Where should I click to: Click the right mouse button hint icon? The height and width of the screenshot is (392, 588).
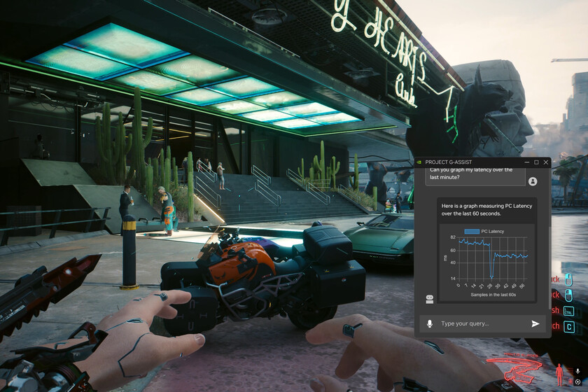568,295
